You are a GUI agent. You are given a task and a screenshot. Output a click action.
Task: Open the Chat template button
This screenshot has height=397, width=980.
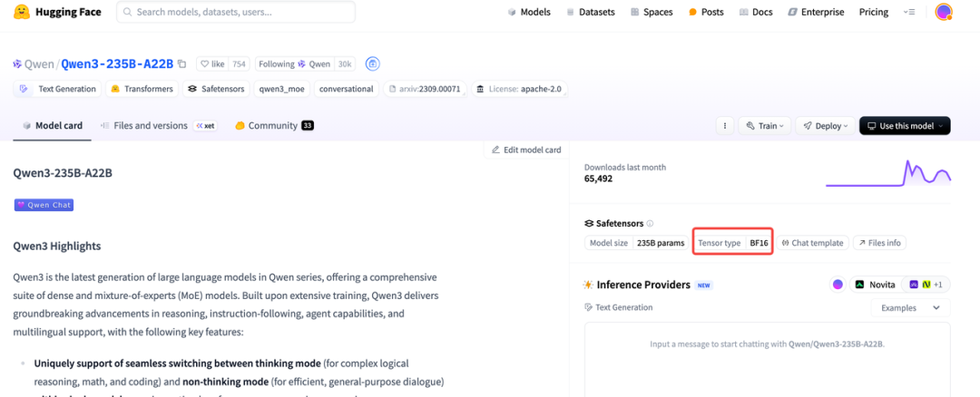coord(812,243)
